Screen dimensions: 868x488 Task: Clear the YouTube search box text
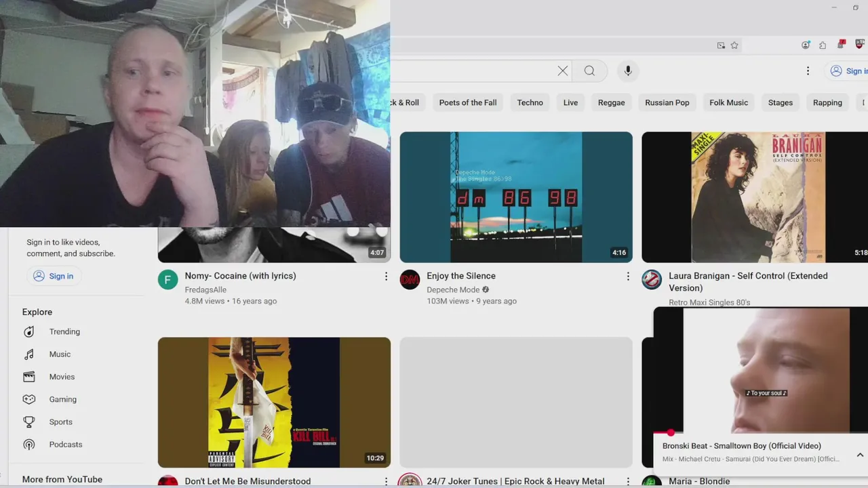pos(563,70)
